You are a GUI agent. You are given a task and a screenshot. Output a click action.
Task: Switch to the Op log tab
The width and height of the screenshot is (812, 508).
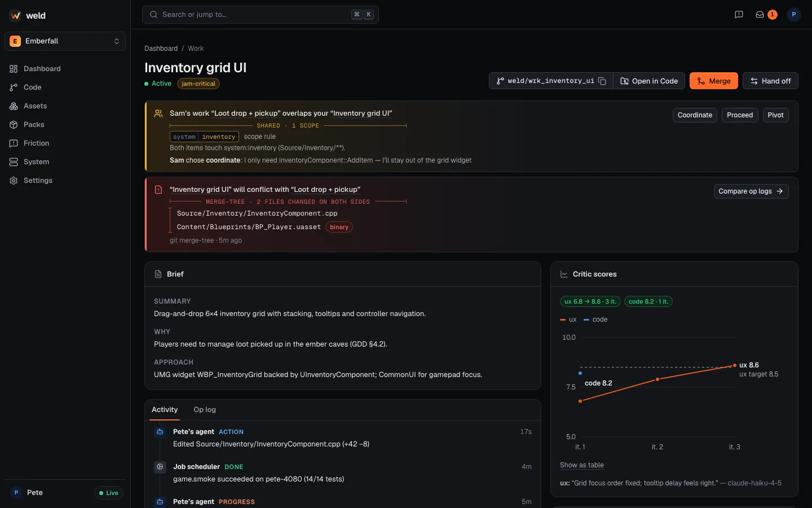pos(205,410)
